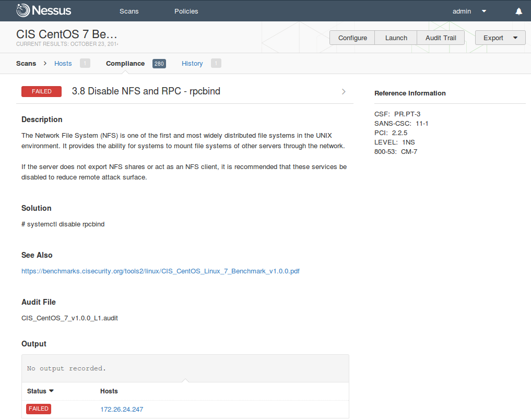Image resolution: width=531 pixels, height=420 pixels.
Task: Switch to the History tab
Action: pyautogui.click(x=192, y=63)
